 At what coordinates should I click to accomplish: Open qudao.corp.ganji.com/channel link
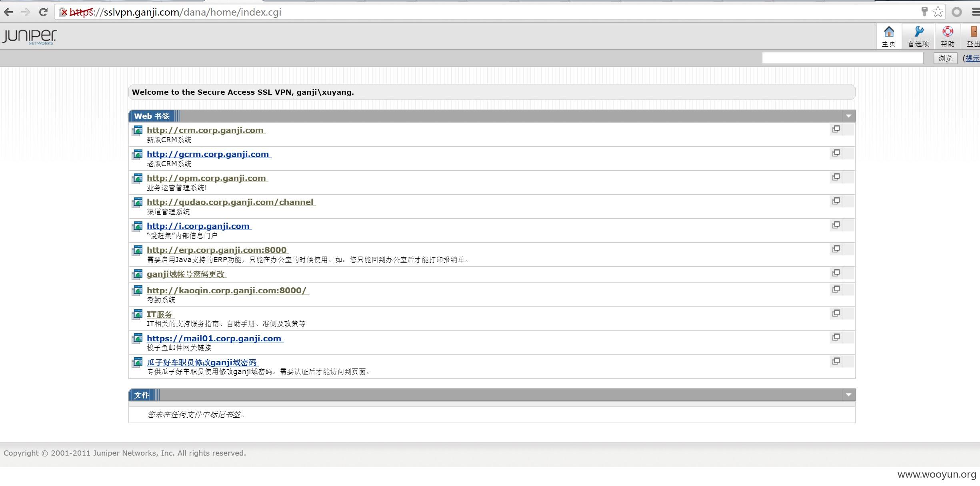tap(231, 202)
